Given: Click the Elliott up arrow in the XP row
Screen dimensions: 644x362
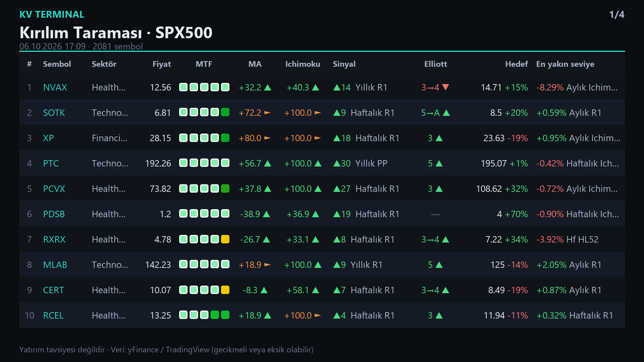Looking at the screenshot, I should pos(439,138).
